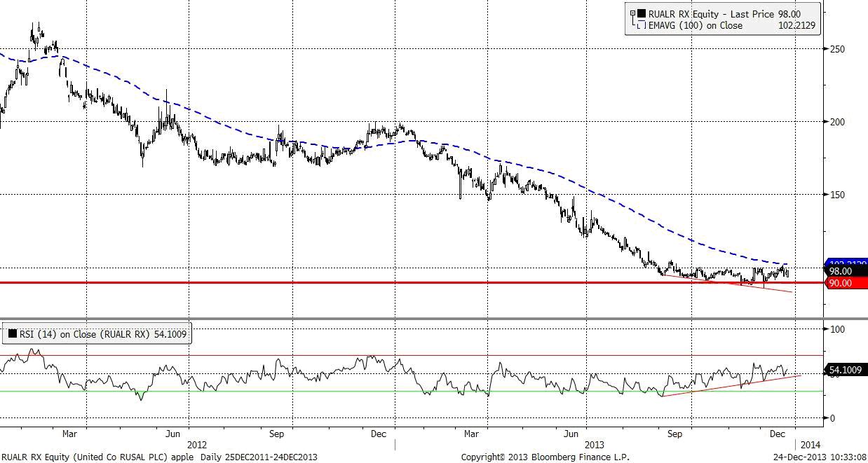Select the red RSI upward trendline

(x=729, y=386)
